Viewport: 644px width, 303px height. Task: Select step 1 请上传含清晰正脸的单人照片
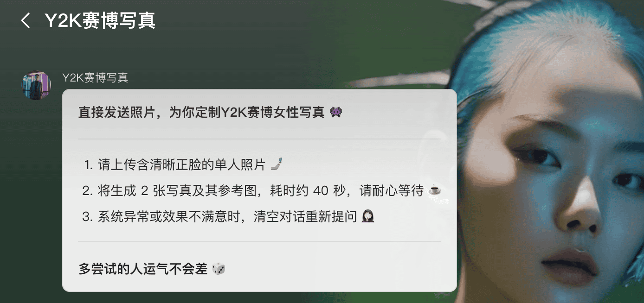click(x=175, y=164)
